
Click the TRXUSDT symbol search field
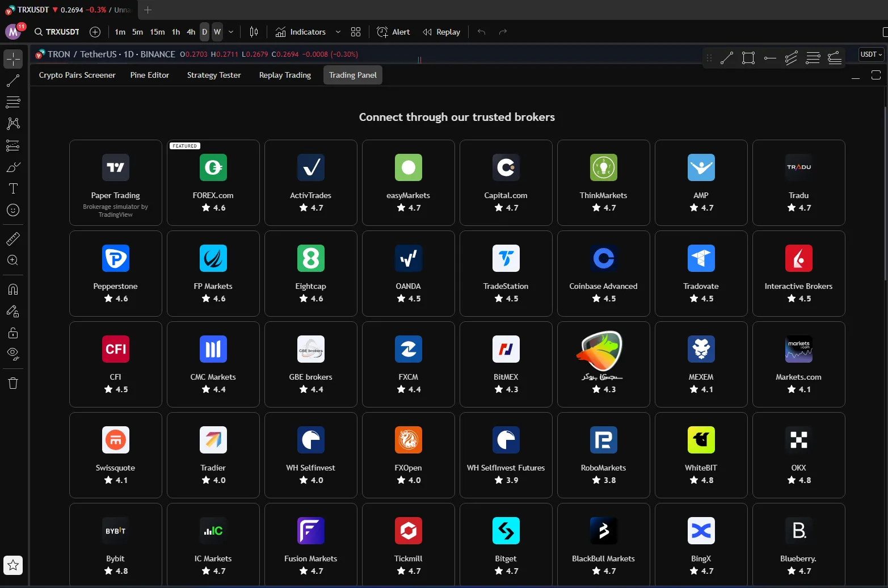[x=57, y=32]
